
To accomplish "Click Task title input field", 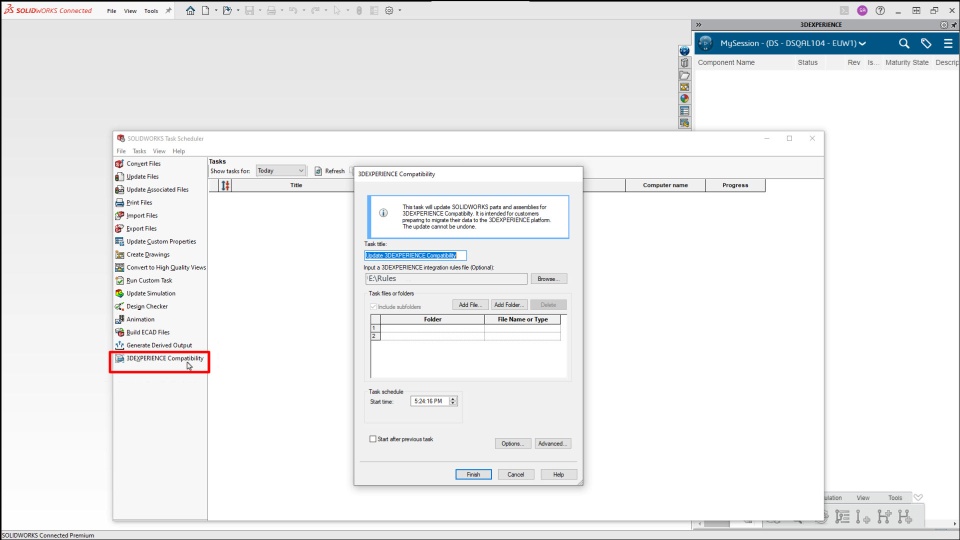I will (x=415, y=255).
